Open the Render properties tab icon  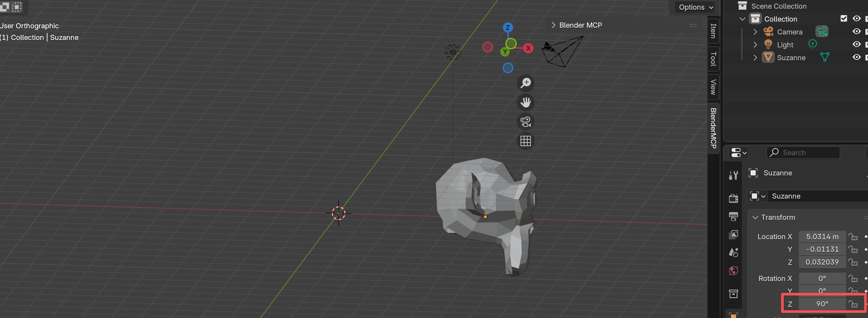pos(733,198)
